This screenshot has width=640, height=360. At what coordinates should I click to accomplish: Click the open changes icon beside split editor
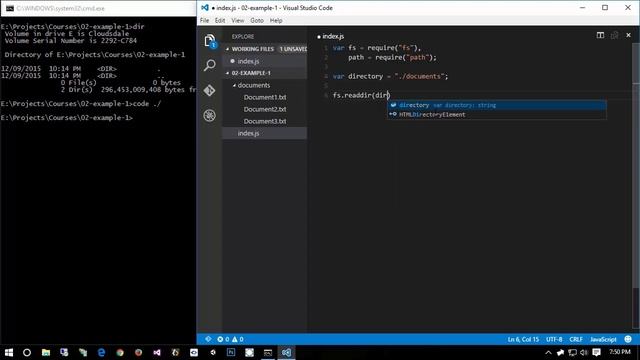click(614, 36)
